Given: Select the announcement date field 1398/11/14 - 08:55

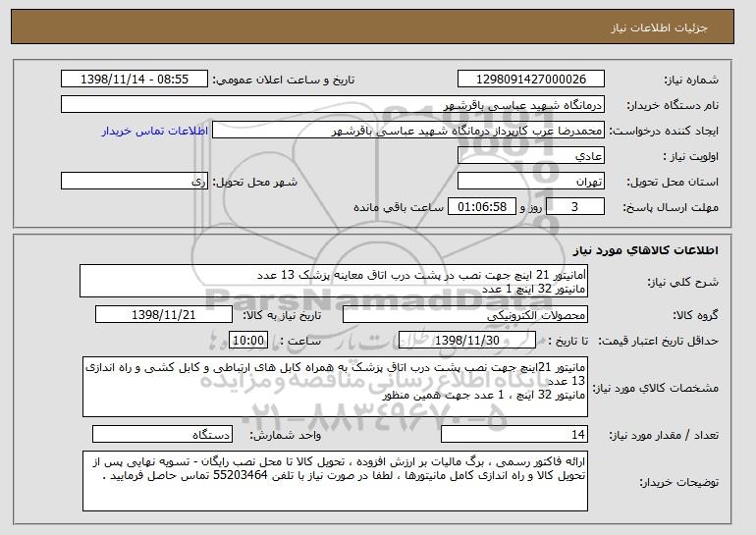Looking at the screenshot, I should click(135, 80).
